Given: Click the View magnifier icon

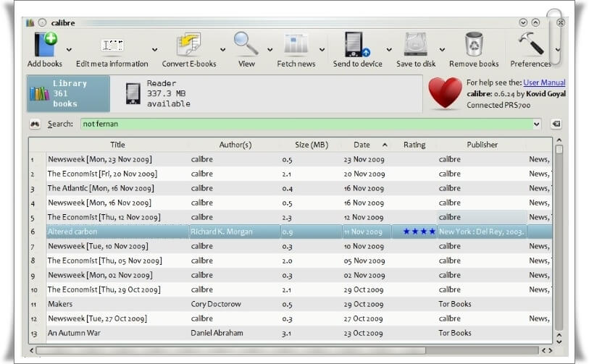Looking at the screenshot, I should 246,43.
